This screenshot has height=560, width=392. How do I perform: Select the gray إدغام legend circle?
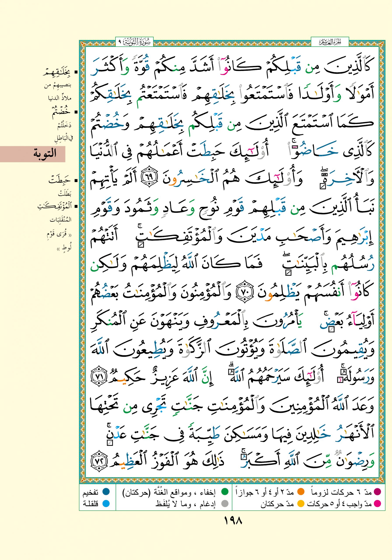(224, 503)
